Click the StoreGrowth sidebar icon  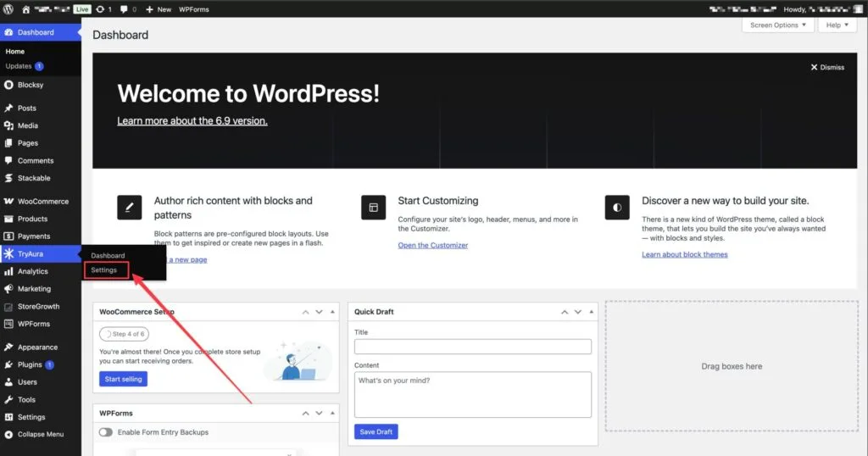coord(8,307)
